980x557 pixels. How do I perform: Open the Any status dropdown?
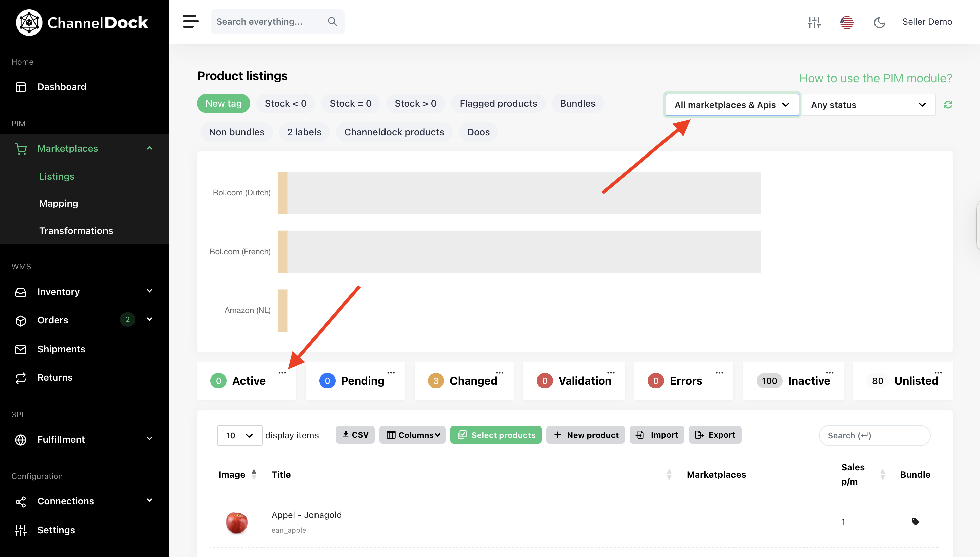pyautogui.click(x=868, y=105)
